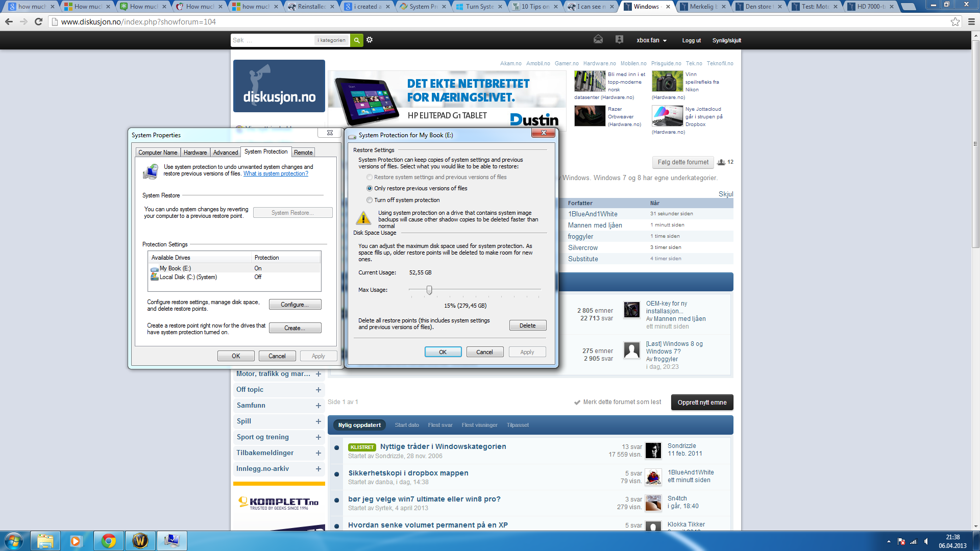Click Configure... button in System Properties

tap(295, 305)
